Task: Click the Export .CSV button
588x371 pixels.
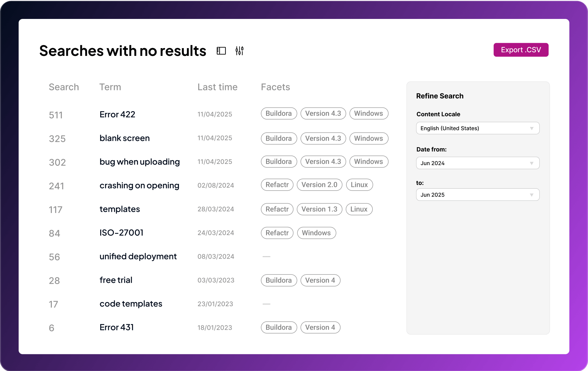Action: (521, 50)
